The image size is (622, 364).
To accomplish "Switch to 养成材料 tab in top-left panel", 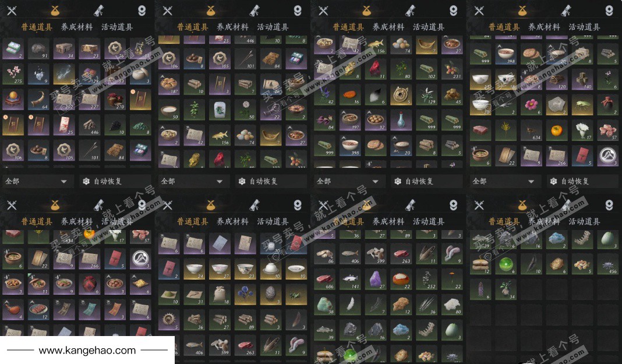I will [x=76, y=27].
